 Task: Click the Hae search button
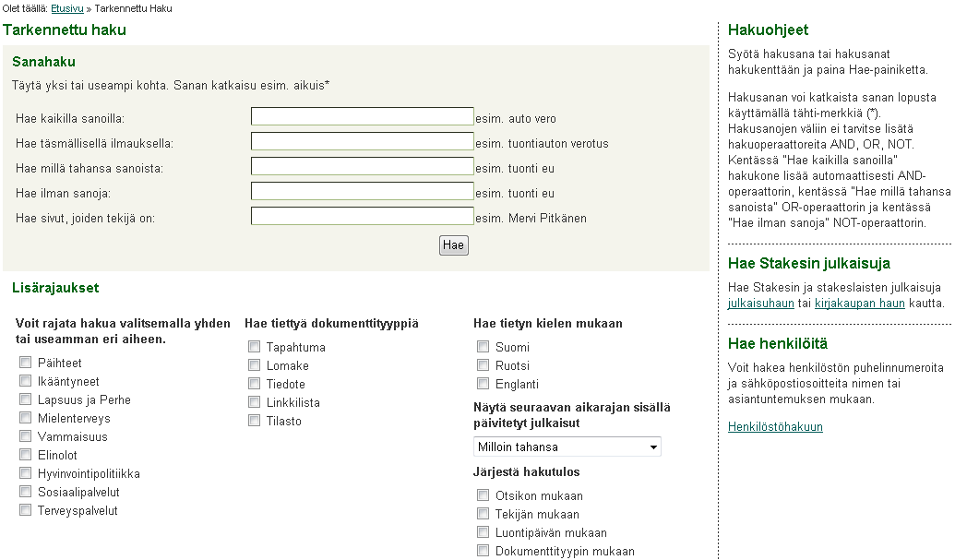(454, 245)
